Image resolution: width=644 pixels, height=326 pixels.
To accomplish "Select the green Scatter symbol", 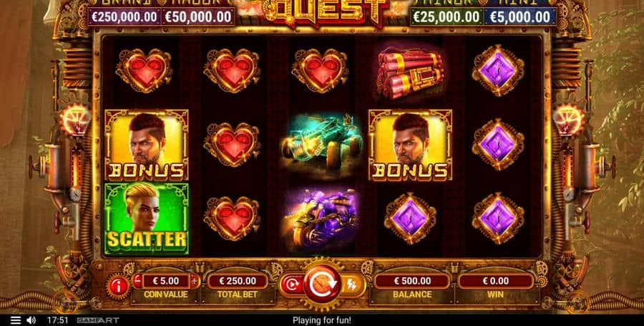I will pos(146,219).
